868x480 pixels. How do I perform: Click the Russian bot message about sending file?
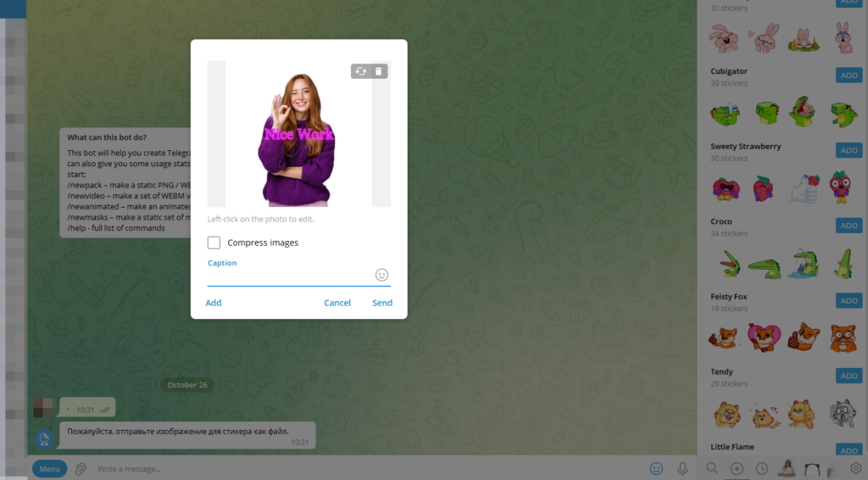pyautogui.click(x=187, y=435)
